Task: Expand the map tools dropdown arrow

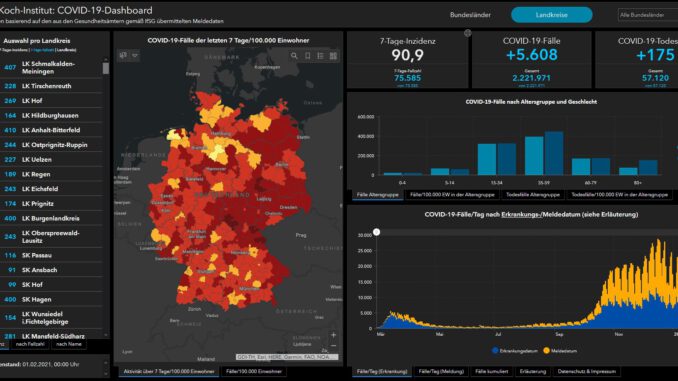Action: coord(134,55)
